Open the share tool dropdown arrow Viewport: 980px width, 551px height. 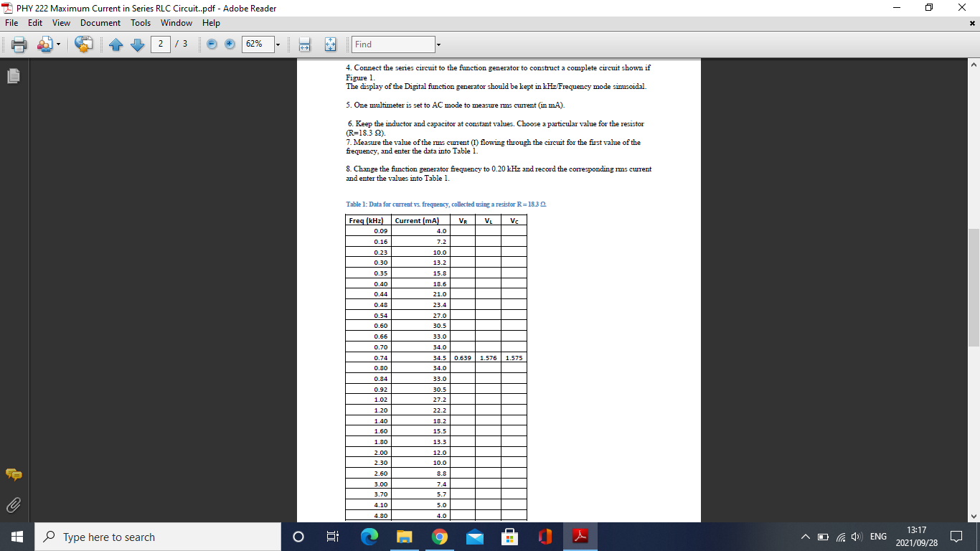click(x=57, y=44)
